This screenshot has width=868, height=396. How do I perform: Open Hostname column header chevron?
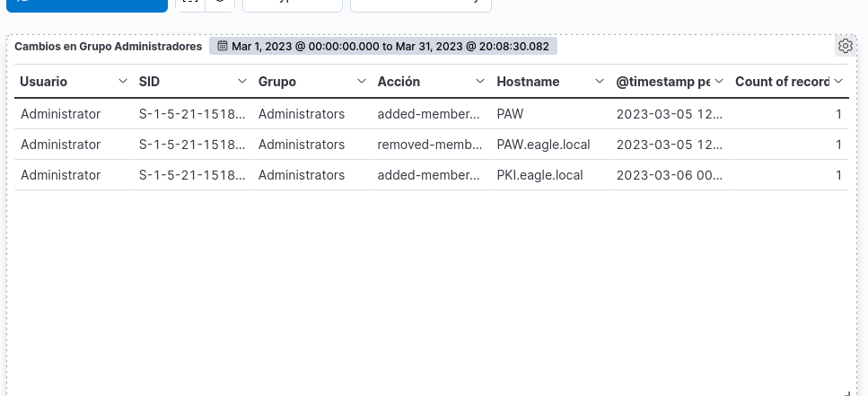tap(600, 82)
